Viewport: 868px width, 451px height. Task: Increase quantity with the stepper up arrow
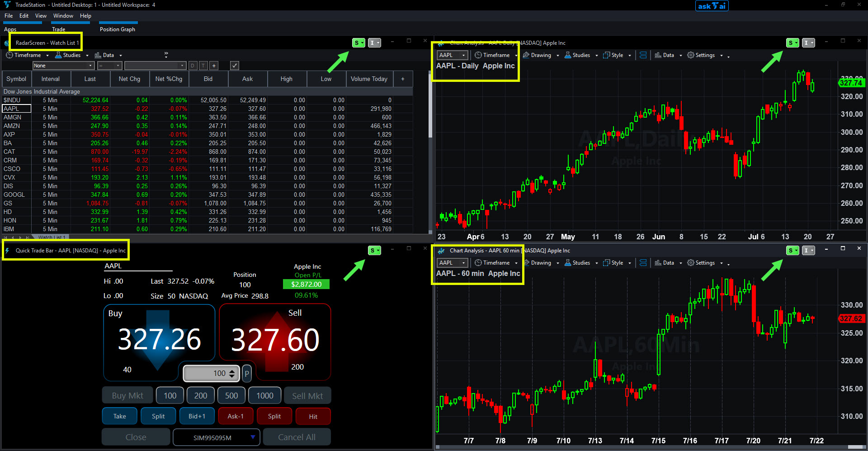(x=232, y=371)
